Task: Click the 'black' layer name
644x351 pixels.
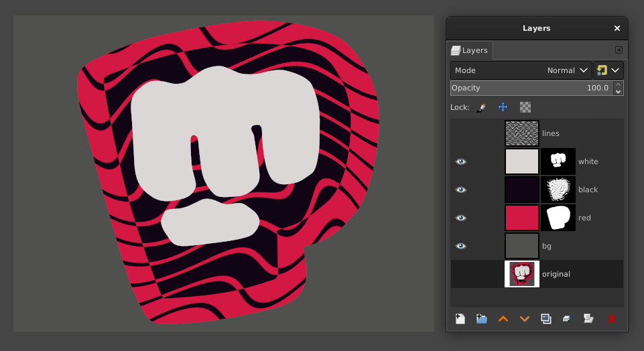Action: coord(588,190)
